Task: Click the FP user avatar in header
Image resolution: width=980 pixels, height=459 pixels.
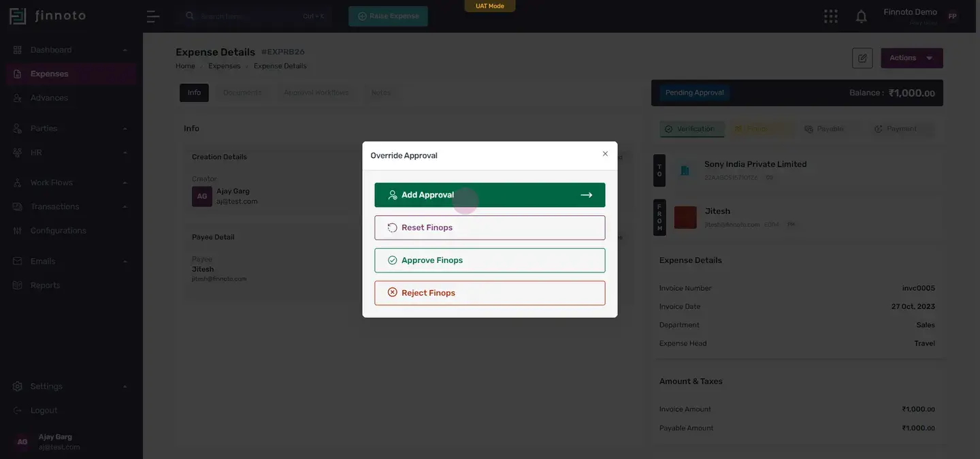Action: click(x=952, y=16)
